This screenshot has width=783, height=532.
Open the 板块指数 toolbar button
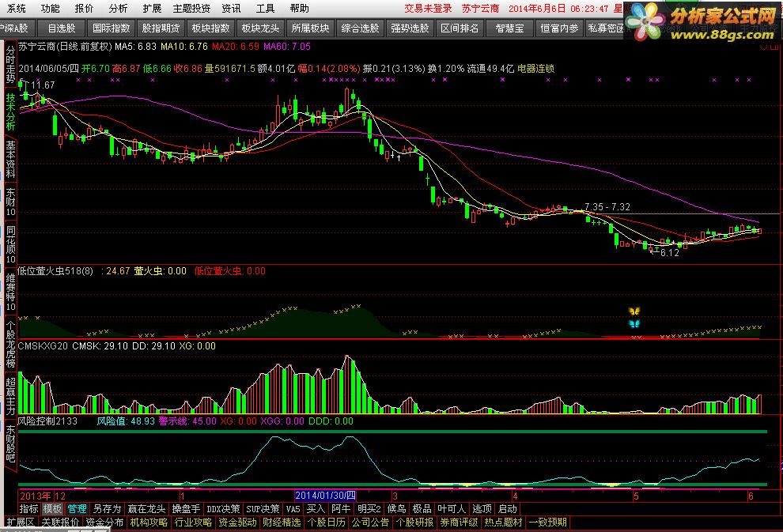point(210,28)
